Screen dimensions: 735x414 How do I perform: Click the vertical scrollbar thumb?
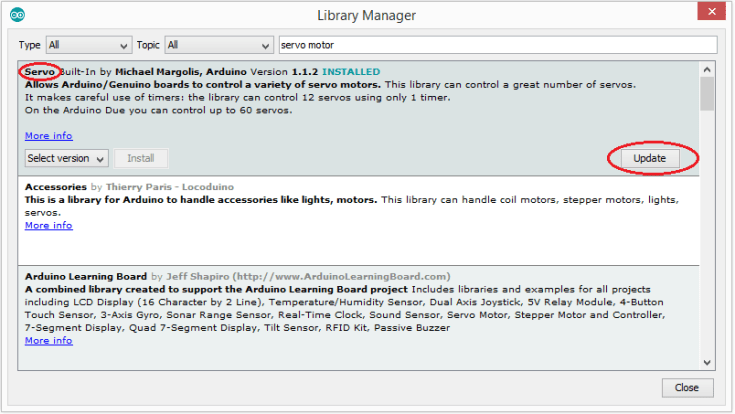pyautogui.click(x=707, y=94)
